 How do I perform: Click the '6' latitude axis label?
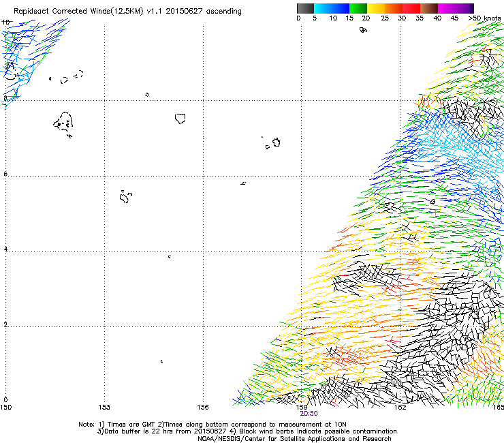[x=5, y=174]
